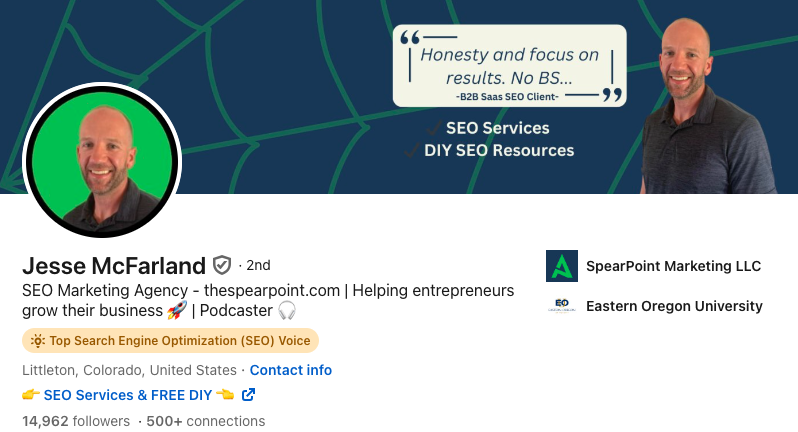Click the verified shield badge icon

coord(221,265)
